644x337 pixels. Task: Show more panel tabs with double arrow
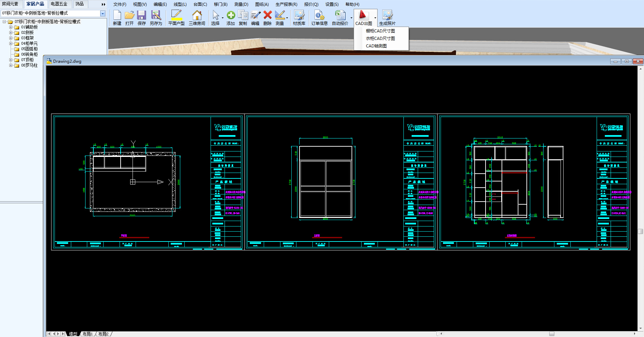(x=104, y=4)
